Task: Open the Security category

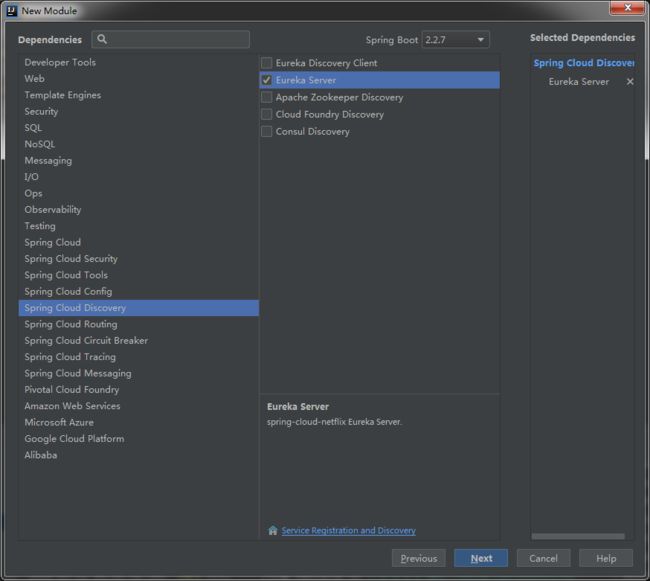Action: pyautogui.click(x=139, y=111)
